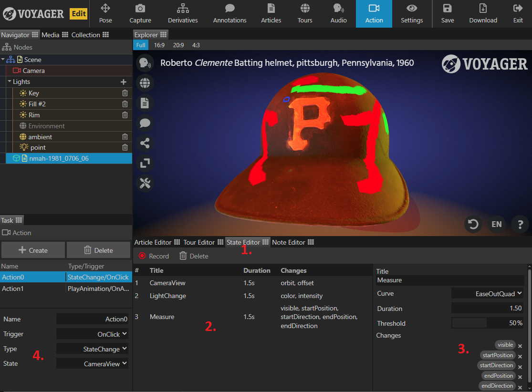Record a new state
Image resolution: width=532 pixels, height=392 pixels.
[154, 256]
